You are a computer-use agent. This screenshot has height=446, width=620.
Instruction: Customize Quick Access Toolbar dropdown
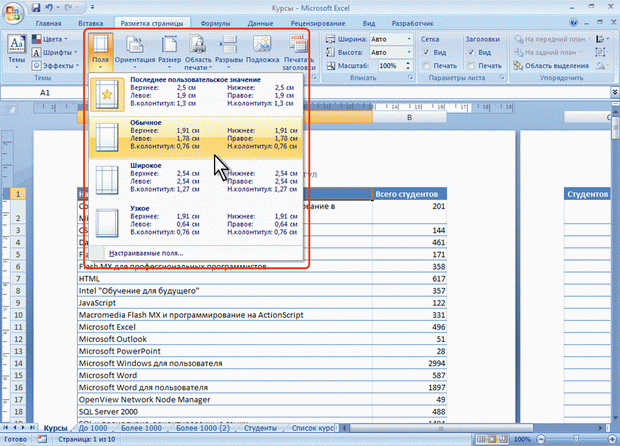93,8
